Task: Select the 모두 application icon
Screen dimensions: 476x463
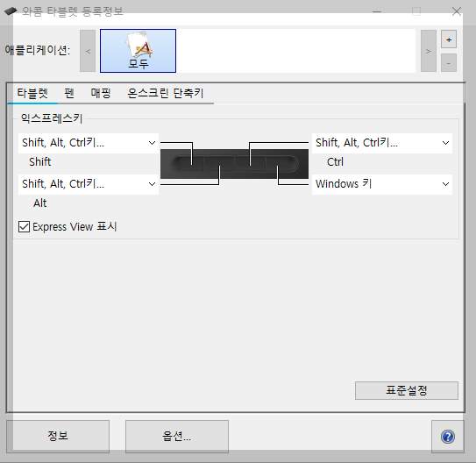Action: (x=138, y=51)
